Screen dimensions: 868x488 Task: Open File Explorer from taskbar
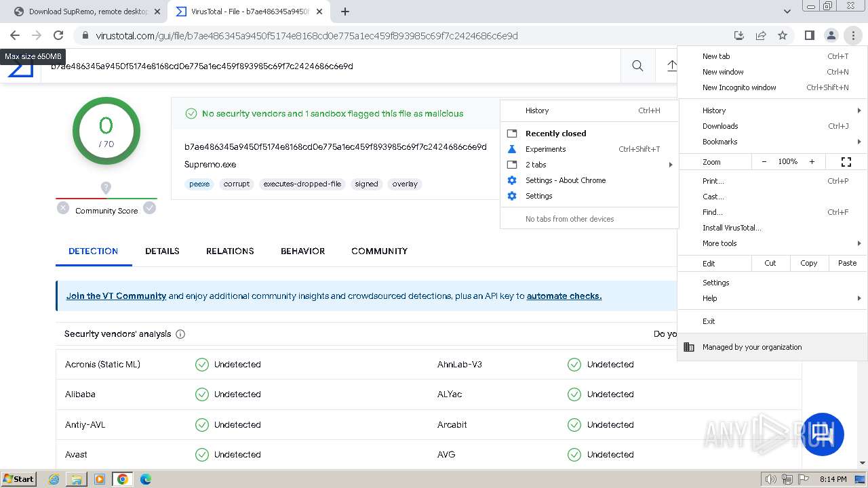tap(77, 479)
